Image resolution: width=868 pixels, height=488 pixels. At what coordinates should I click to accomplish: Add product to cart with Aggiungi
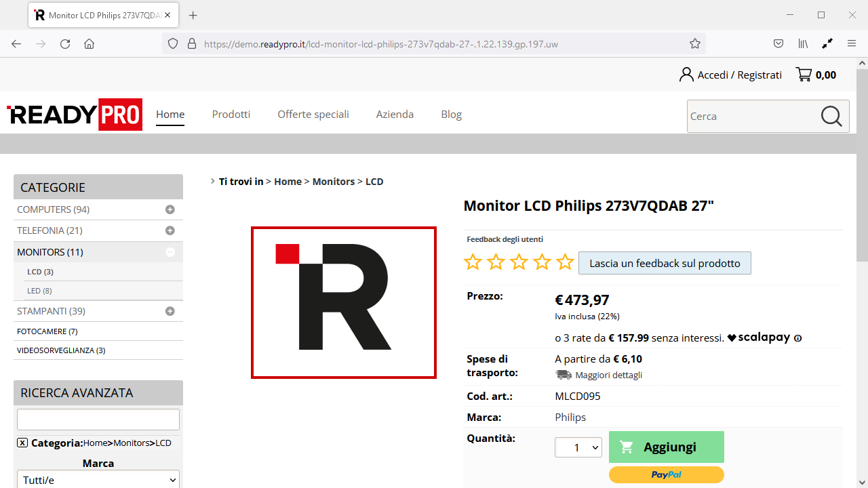click(667, 447)
